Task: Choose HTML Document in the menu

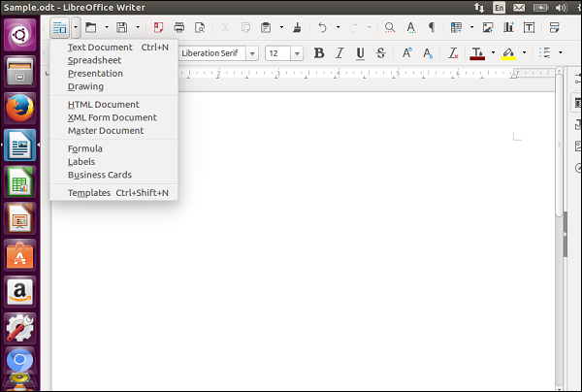Action: pos(113,105)
